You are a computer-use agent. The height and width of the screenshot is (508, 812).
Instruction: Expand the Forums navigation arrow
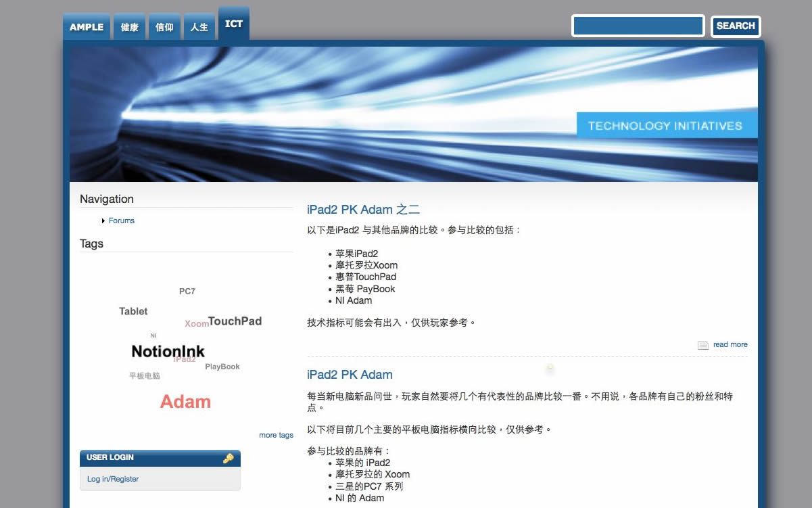[103, 221]
